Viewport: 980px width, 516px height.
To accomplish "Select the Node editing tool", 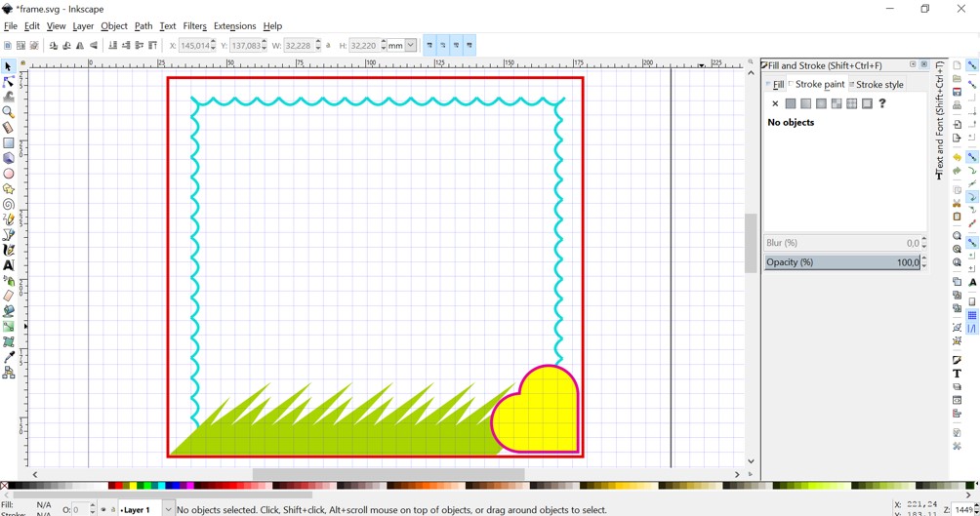I will [x=8, y=82].
